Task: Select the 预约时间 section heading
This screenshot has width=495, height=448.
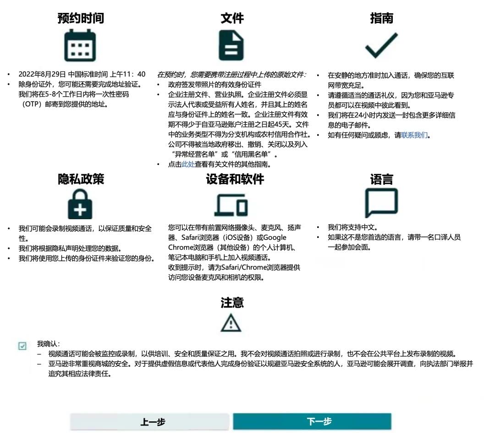Action: (x=81, y=18)
